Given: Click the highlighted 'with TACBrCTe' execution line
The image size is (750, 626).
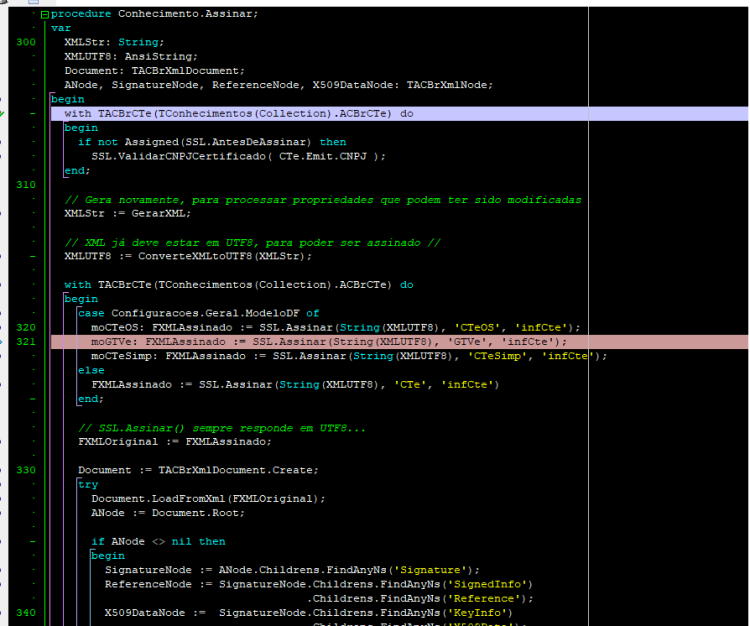Looking at the screenshot, I should click(399, 114).
